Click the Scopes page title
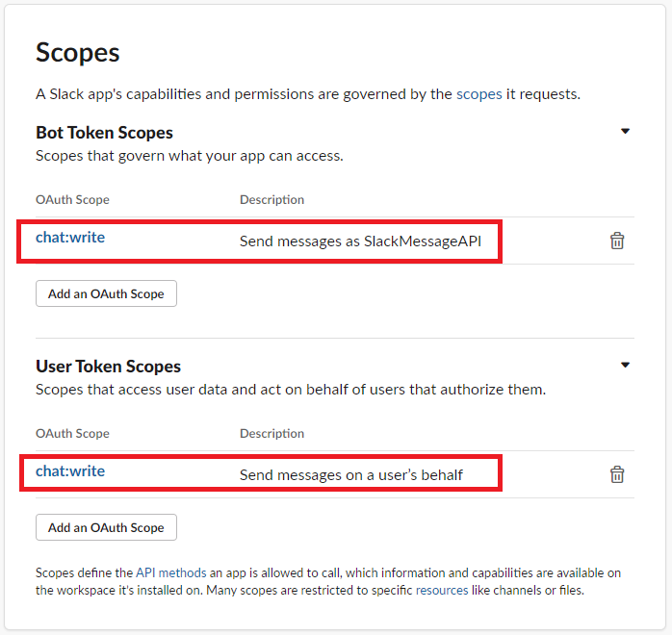Viewport: 672px width, 635px height. tap(78, 53)
